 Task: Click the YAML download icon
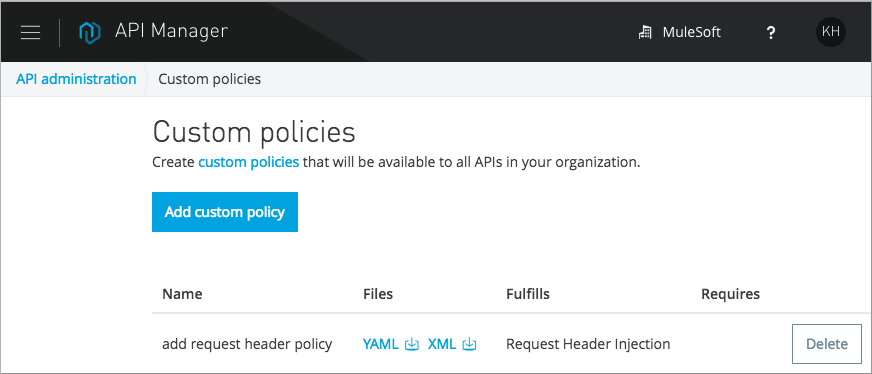tap(412, 345)
